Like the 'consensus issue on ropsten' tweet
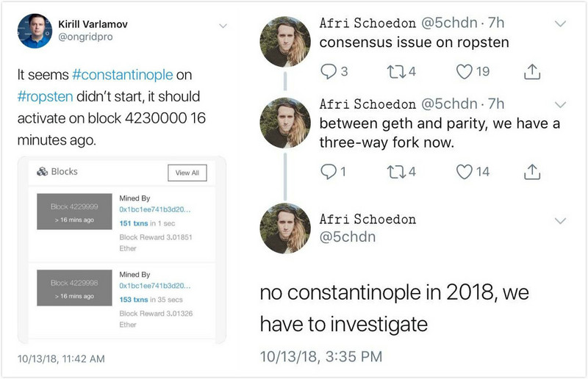The width and height of the screenshot is (588, 379). pos(465,71)
